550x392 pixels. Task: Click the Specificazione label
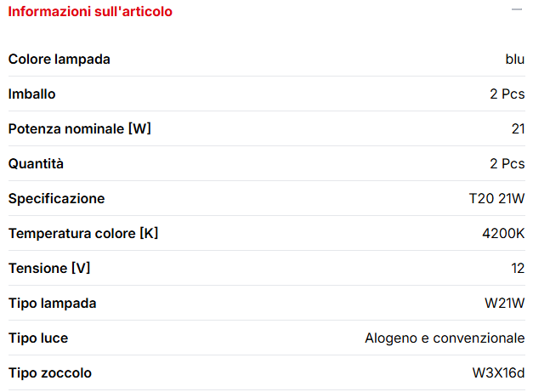57,198
